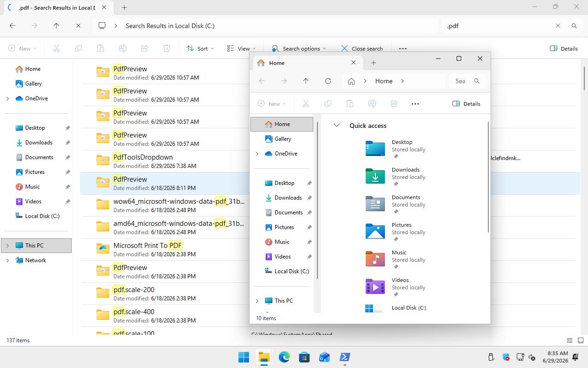Clear the .pdf search text

click(558, 26)
